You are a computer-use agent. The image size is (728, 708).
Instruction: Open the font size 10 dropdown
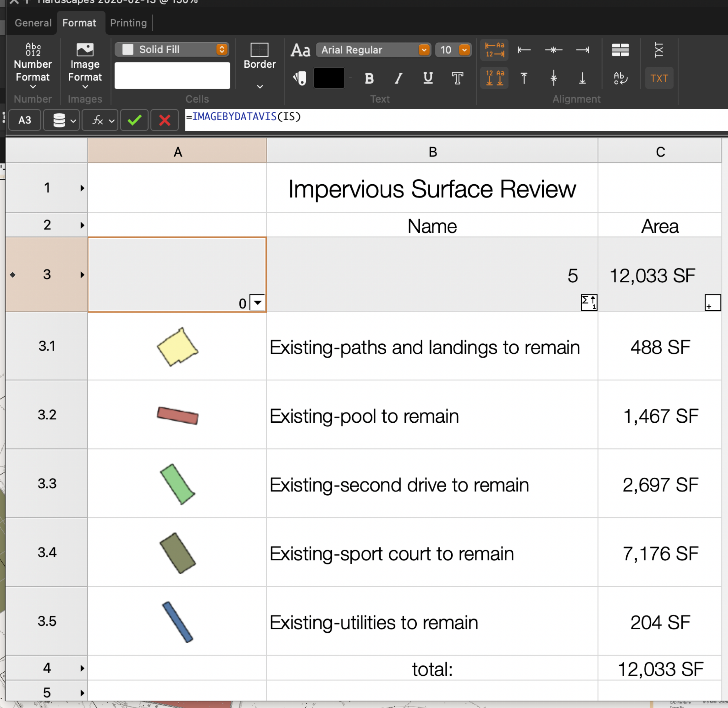coord(453,50)
